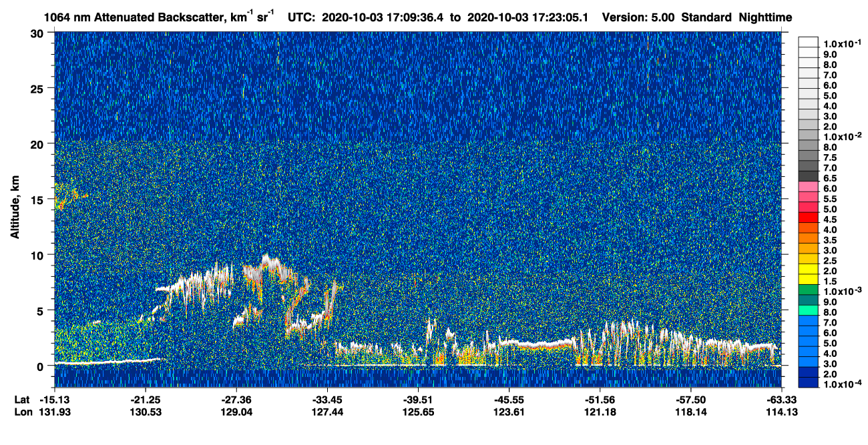Click longitude value '131.93'
The image size is (868, 445).
(55, 412)
